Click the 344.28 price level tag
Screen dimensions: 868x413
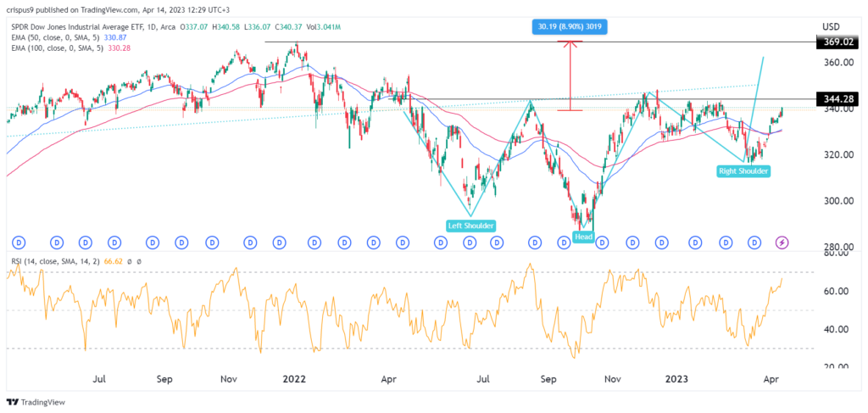coord(836,99)
